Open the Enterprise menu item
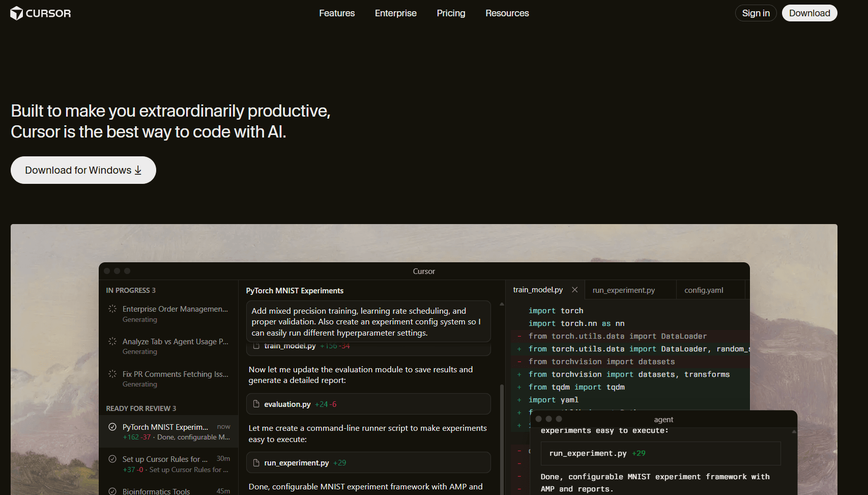The height and width of the screenshot is (495, 868). (395, 13)
